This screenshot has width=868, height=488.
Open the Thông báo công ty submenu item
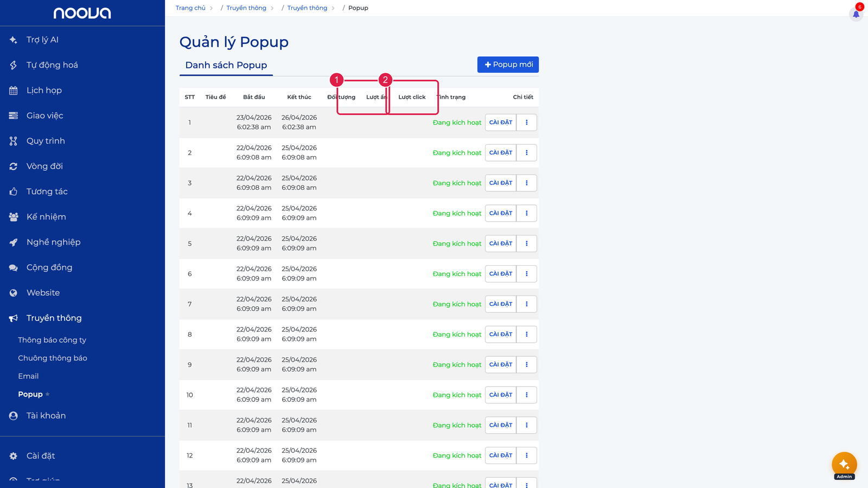(x=52, y=340)
